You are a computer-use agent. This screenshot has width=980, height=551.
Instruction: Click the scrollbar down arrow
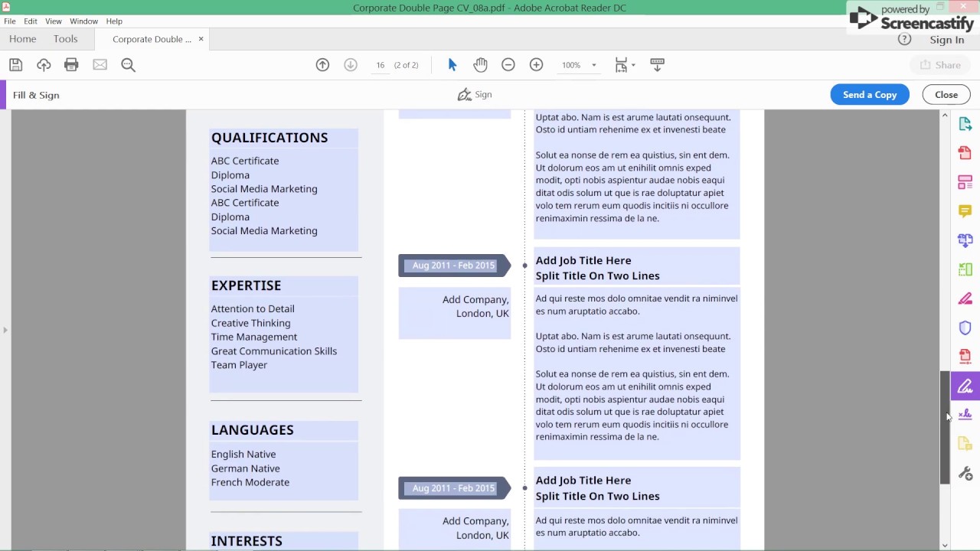coord(945,545)
